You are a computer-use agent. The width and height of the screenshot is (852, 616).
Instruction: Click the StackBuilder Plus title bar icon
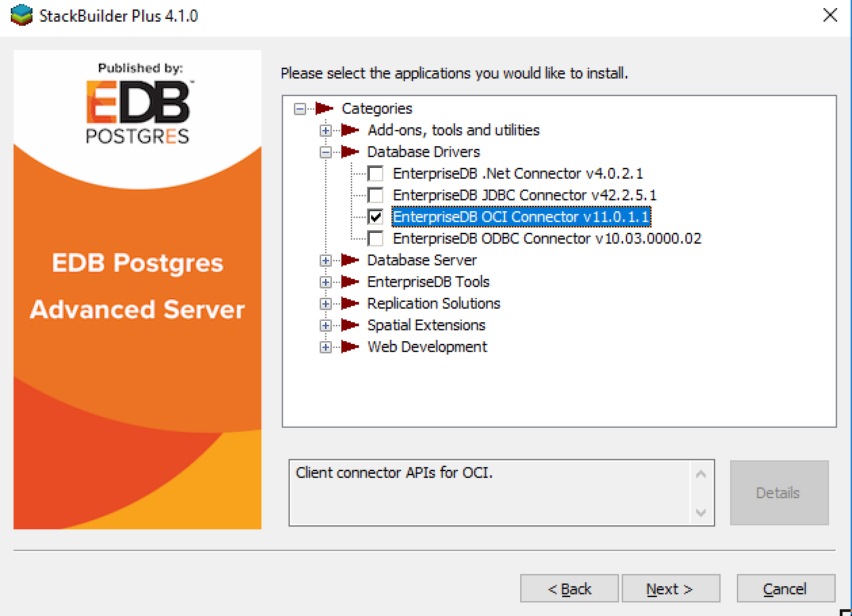coord(22,15)
